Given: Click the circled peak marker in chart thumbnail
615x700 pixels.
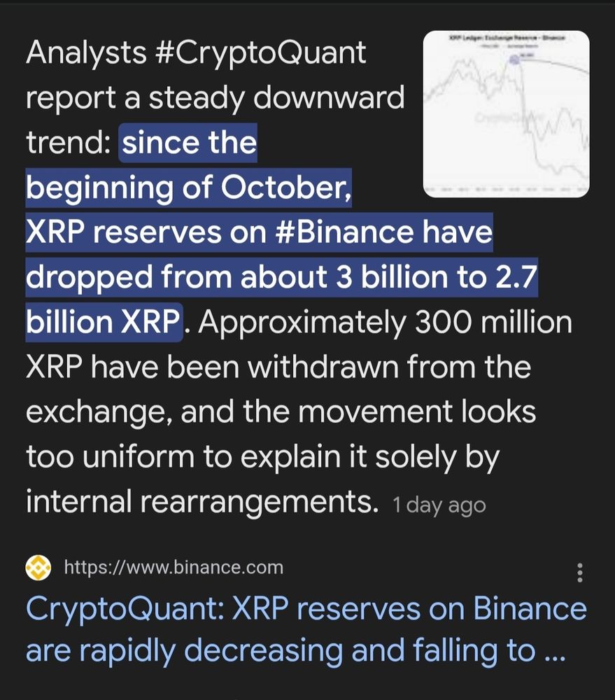Looking at the screenshot, I should pos(514,59).
